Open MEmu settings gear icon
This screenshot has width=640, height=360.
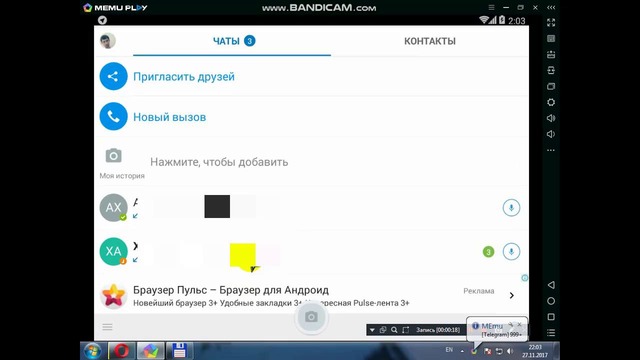pyautogui.click(x=551, y=102)
